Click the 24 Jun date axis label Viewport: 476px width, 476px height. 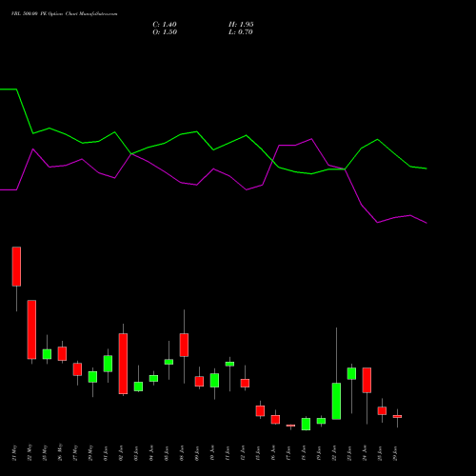click(x=365, y=453)
